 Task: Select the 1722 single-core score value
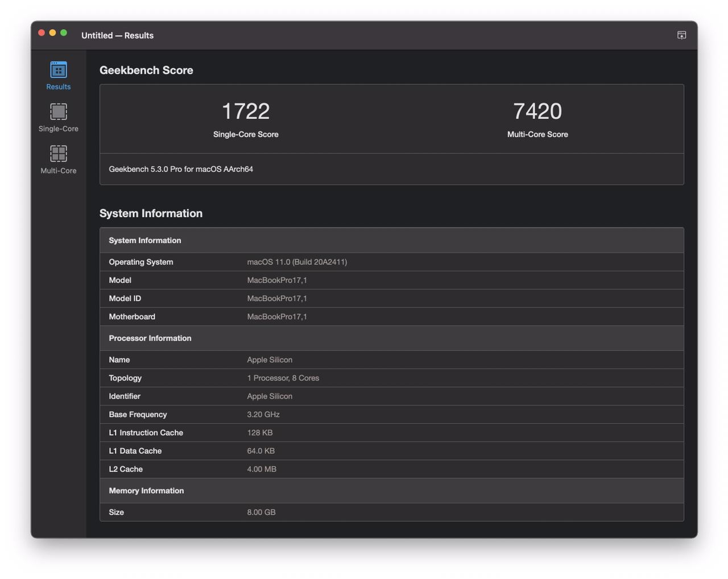click(246, 111)
